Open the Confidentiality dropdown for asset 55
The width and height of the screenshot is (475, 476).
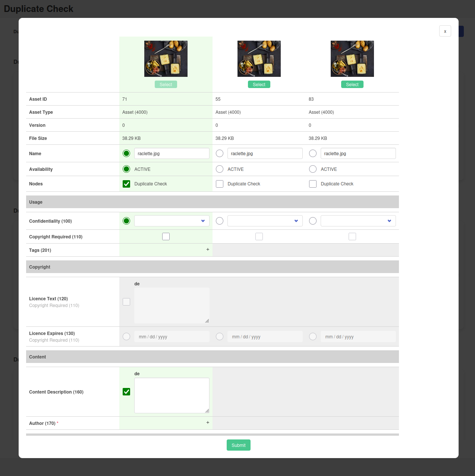(265, 220)
